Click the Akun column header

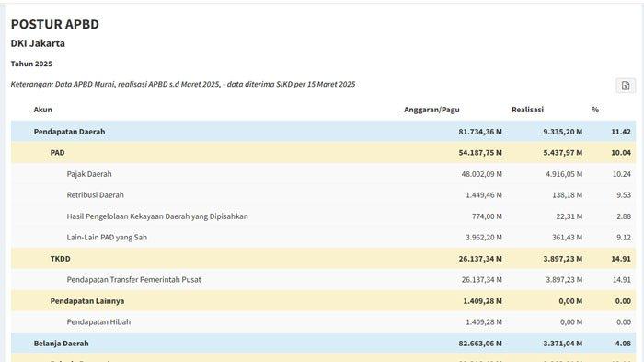pos(42,110)
